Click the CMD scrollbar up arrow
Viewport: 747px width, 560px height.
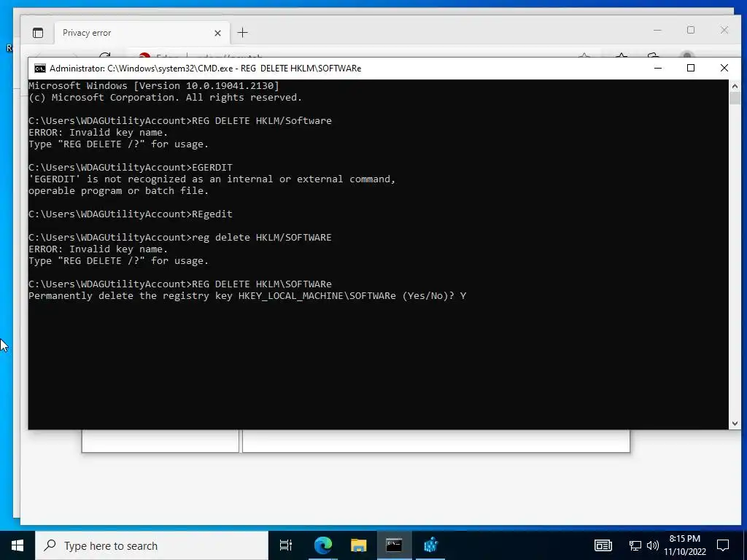[x=735, y=86]
